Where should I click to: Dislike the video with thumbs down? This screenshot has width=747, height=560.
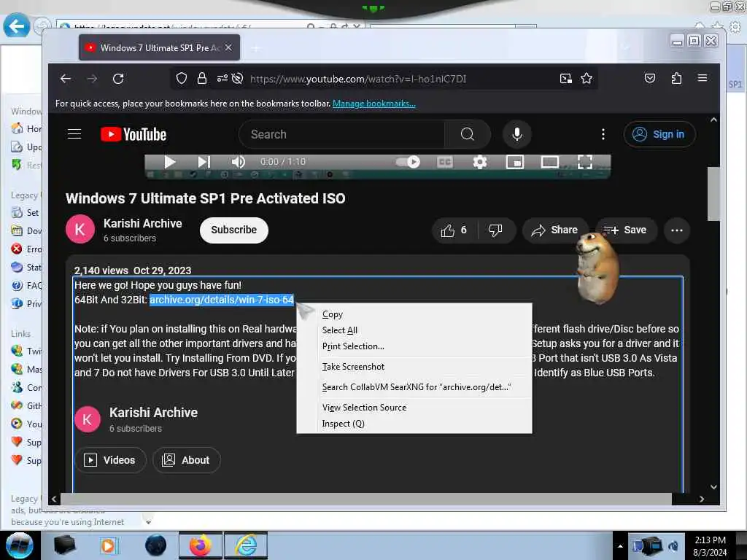[495, 230]
